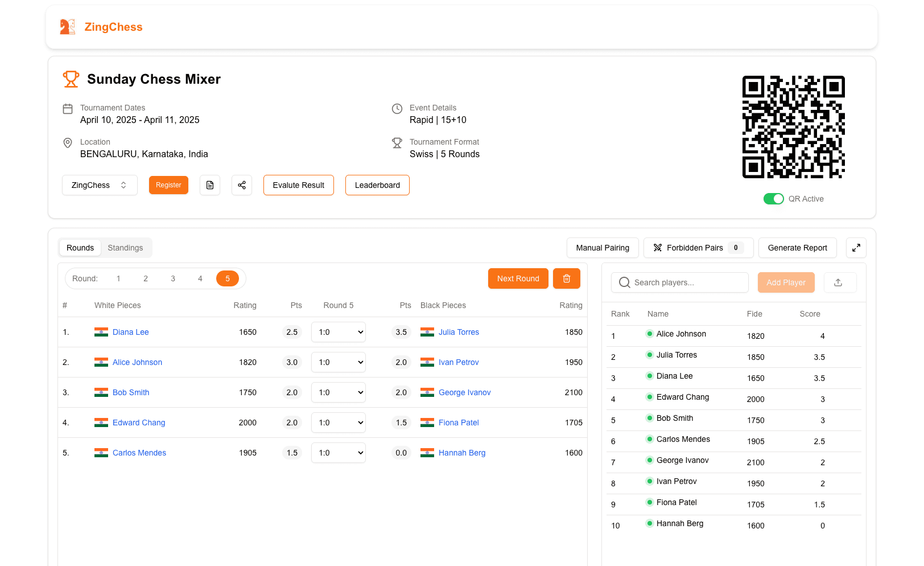Switch to the Standings tab
The height and width of the screenshot is (566, 924).
125,248
